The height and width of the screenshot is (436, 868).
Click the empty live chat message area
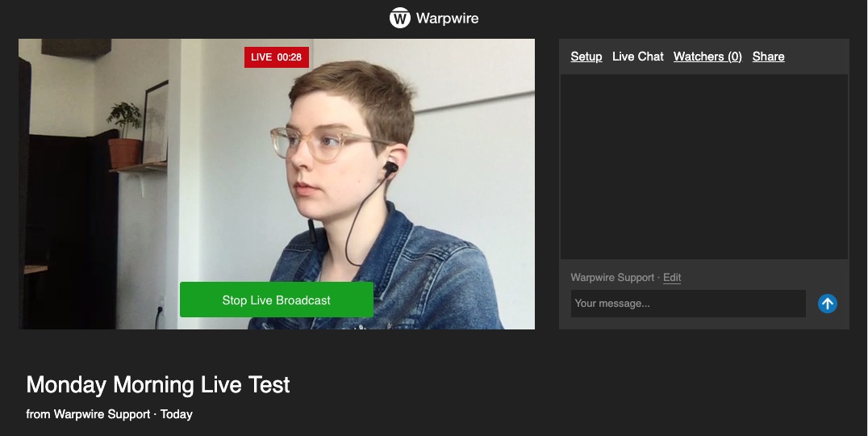pyautogui.click(x=704, y=167)
